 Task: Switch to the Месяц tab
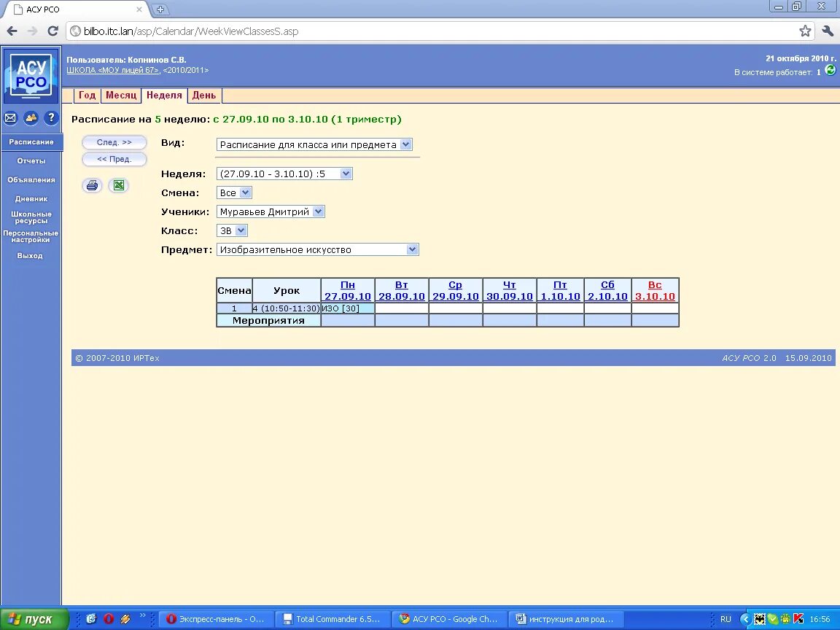click(121, 96)
